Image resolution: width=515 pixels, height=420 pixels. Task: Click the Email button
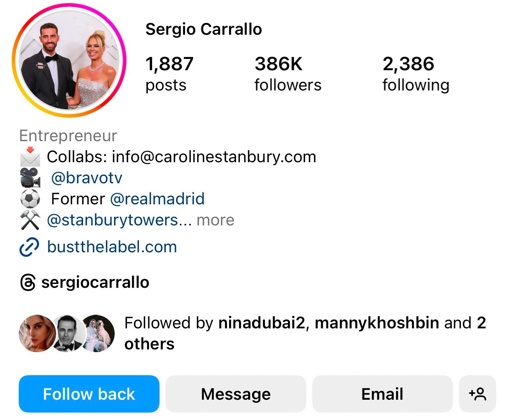(x=382, y=394)
